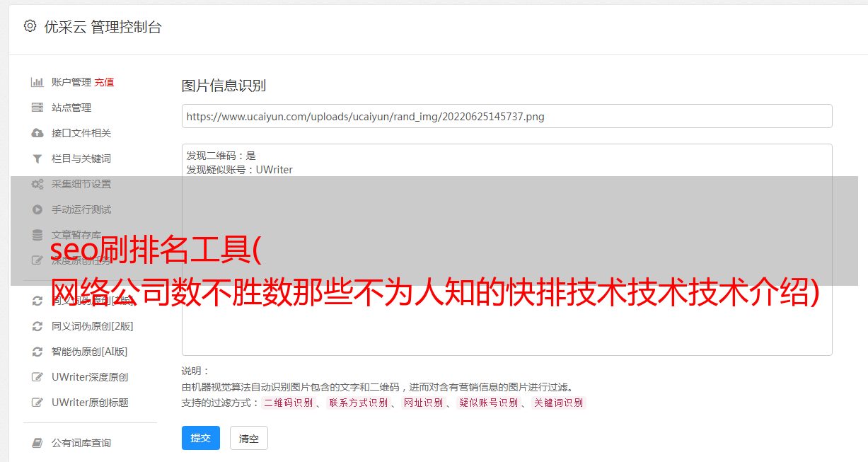This screenshot has width=868, height=462.
Task: Open the 智能伪原创[AI版] menu item
Action: (89, 352)
